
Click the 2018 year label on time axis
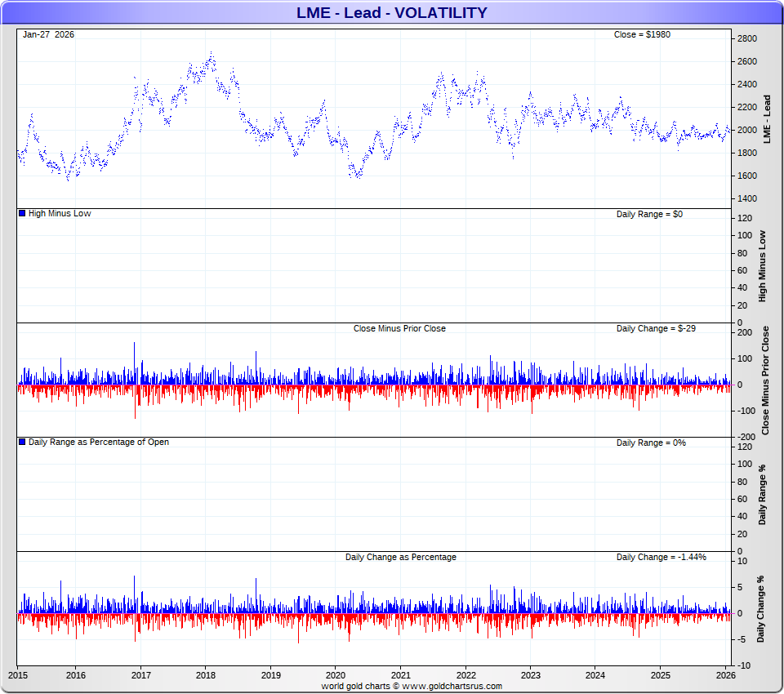pyautogui.click(x=206, y=675)
